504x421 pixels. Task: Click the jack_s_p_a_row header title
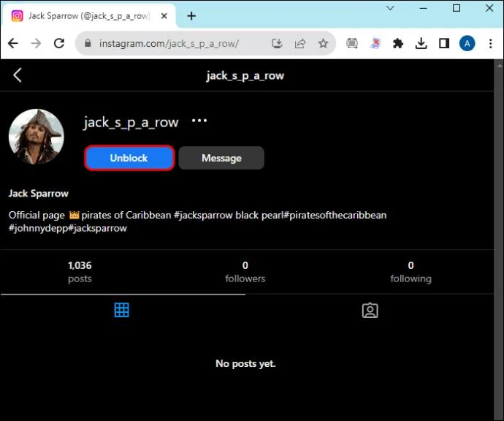[x=245, y=75]
